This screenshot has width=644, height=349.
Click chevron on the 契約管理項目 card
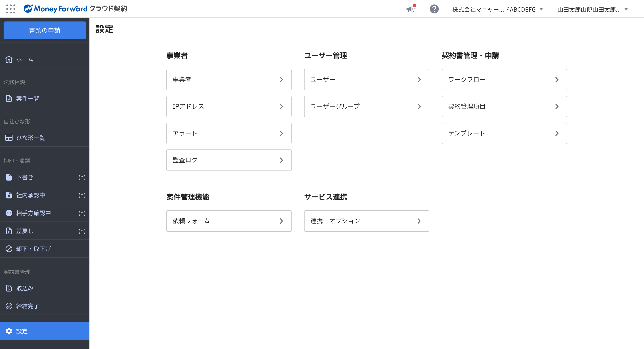[557, 106]
